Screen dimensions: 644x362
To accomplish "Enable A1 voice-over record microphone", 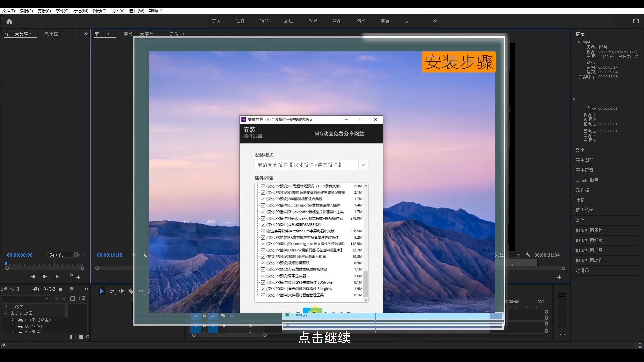I will point(250,326).
